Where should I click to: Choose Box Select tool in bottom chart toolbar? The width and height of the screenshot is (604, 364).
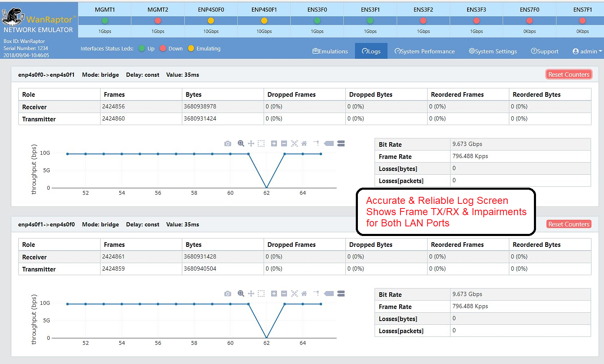click(261, 294)
